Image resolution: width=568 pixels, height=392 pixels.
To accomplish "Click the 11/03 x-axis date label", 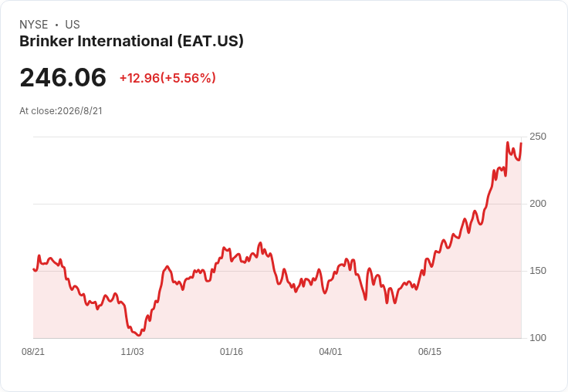I will (132, 351).
